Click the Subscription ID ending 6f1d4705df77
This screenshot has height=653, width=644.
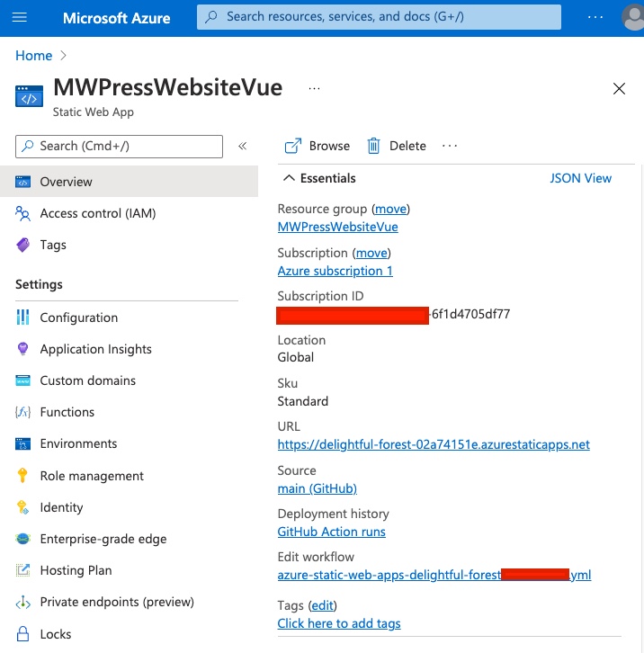point(393,315)
